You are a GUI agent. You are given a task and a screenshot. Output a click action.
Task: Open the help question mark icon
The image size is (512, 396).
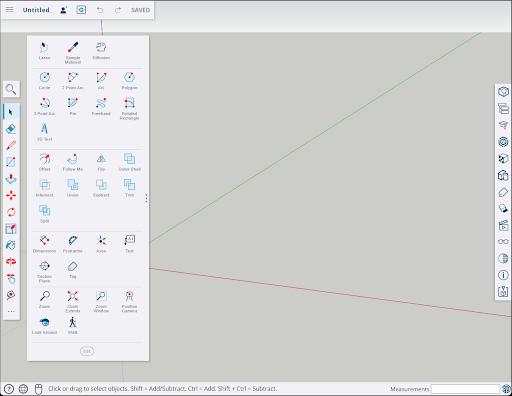(x=9, y=389)
